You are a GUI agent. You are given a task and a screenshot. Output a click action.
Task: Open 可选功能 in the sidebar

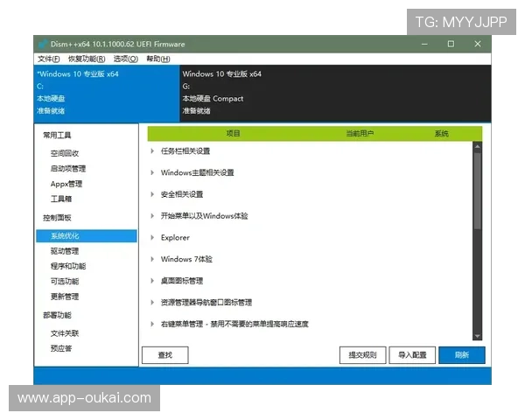click(65, 282)
